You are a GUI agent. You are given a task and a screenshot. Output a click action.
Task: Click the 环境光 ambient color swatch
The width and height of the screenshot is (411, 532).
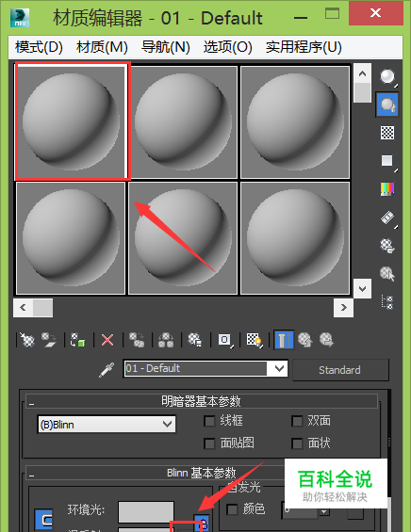pos(146,512)
